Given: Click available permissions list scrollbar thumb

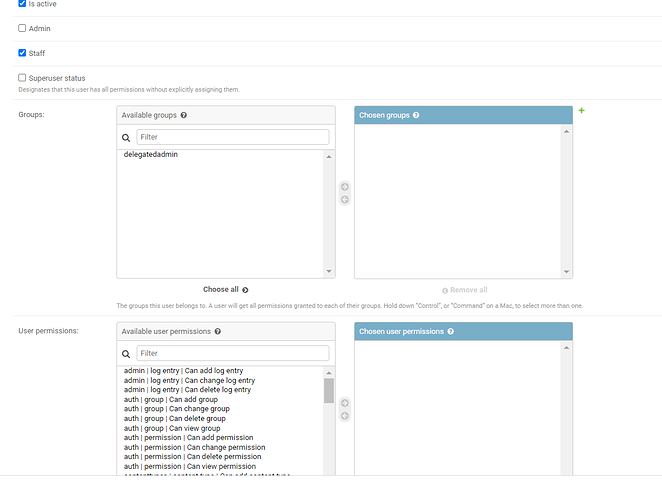Looking at the screenshot, I should coord(329,391).
